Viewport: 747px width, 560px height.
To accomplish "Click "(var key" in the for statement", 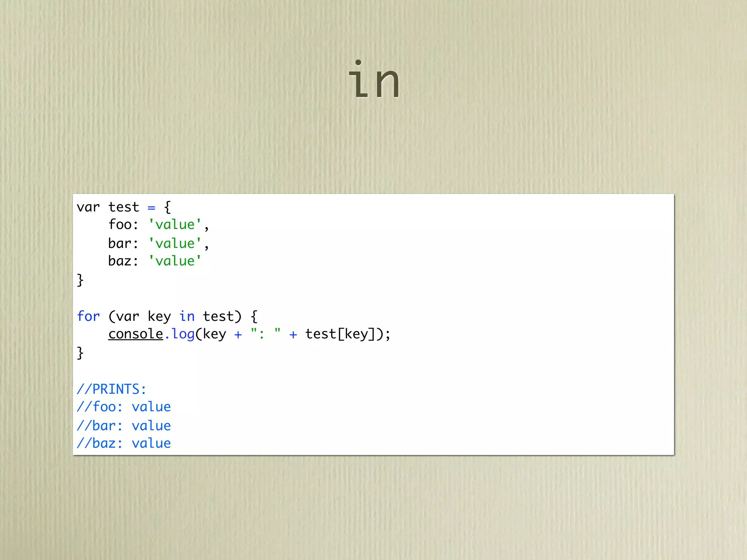I will pos(139,316).
